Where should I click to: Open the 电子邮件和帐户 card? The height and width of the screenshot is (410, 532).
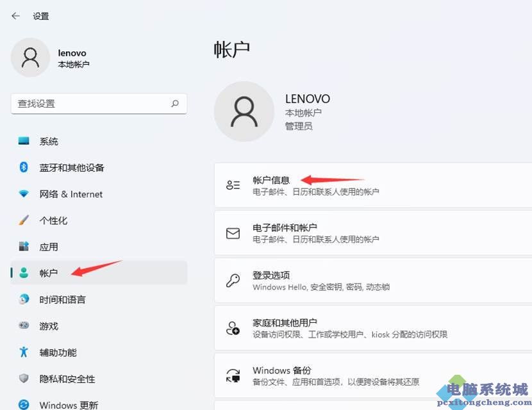click(373, 233)
